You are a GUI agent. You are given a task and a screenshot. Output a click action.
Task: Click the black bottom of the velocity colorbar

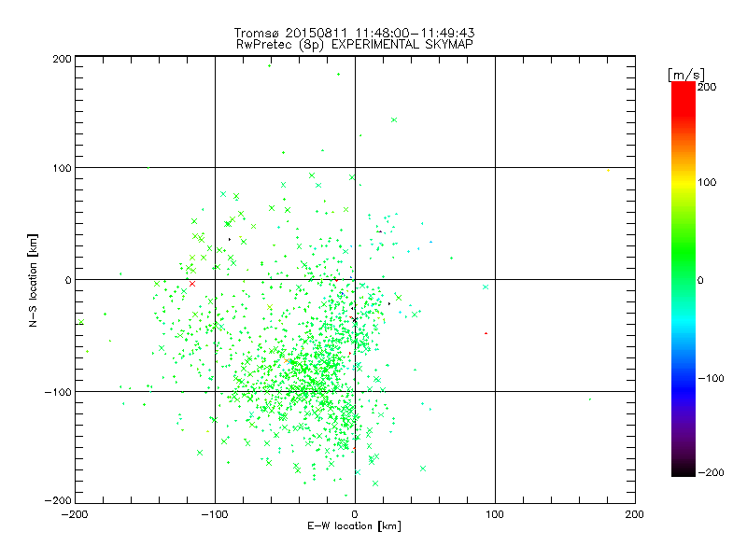pos(684,469)
